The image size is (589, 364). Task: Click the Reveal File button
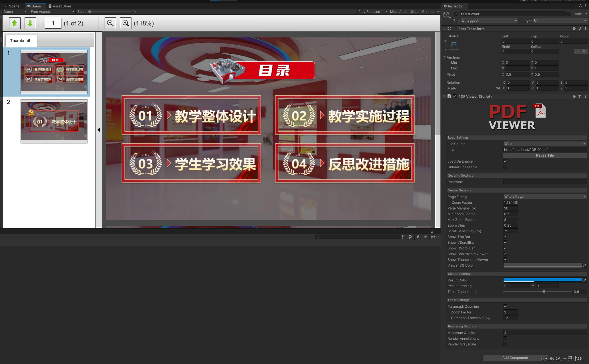(x=545, y=155)
